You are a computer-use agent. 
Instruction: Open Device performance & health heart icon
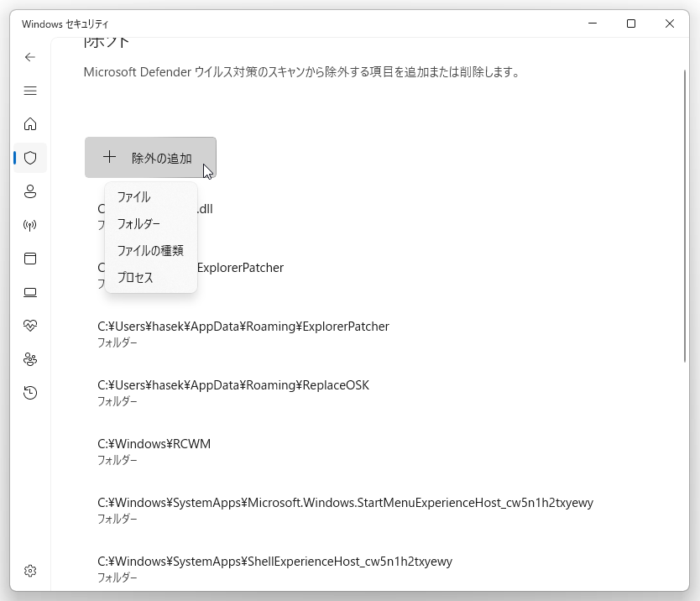pos(30,326)
